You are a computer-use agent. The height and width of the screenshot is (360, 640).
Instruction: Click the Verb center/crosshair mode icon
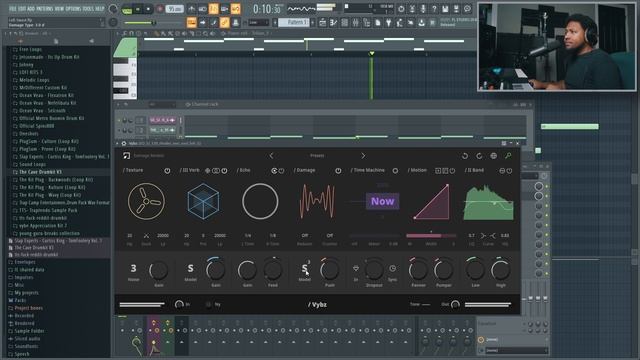pyautogui.click(x=208, y=171)
